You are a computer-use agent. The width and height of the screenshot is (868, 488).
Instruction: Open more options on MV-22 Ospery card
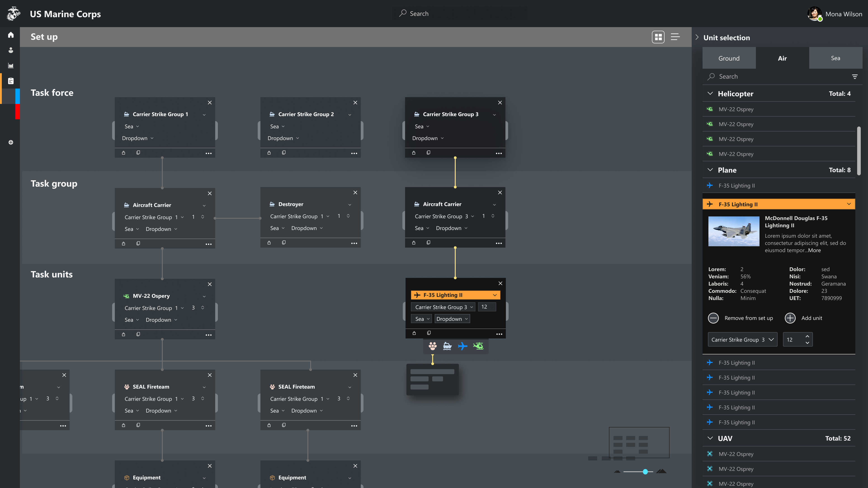(x=209, y=335)
